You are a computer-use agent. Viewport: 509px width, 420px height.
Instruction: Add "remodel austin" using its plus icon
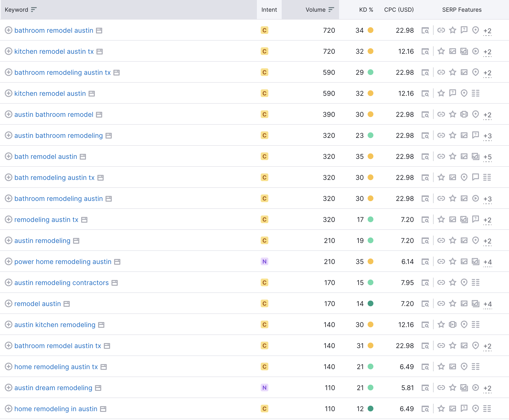coord(9,304)
